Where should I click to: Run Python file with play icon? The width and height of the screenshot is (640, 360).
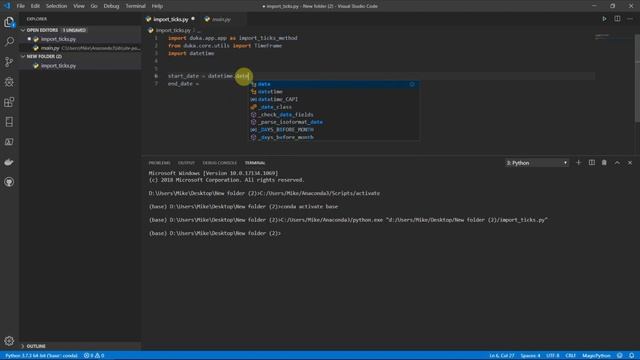(x=604, y=19)
